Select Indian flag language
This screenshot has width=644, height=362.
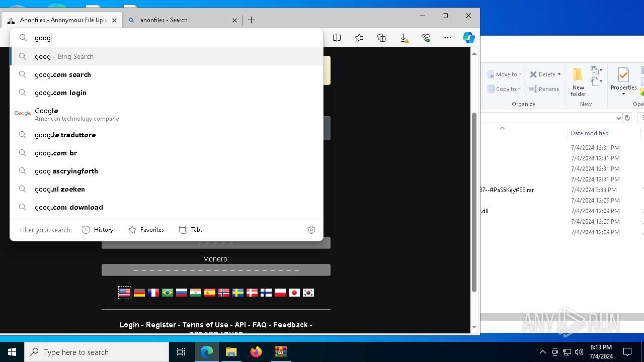tap(196, 293)
